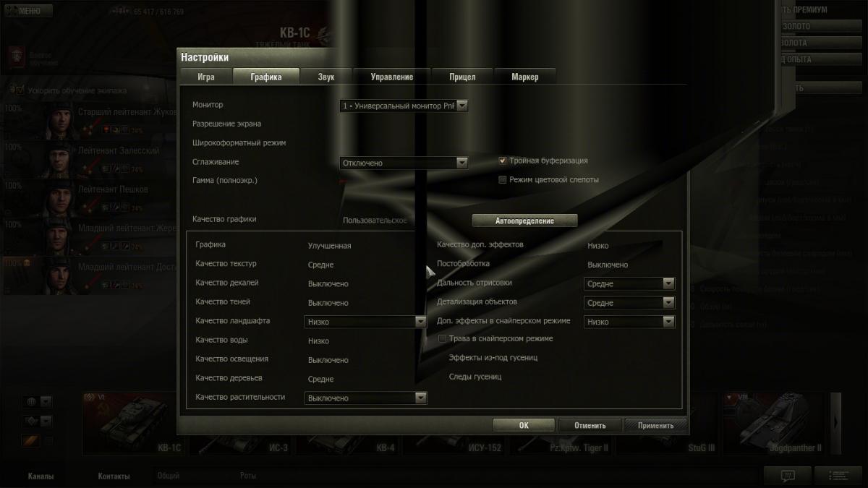Toggle Режим цветовой слепоты checkbox
Viewport: 868px width, 488px height.
coord(503,179)
